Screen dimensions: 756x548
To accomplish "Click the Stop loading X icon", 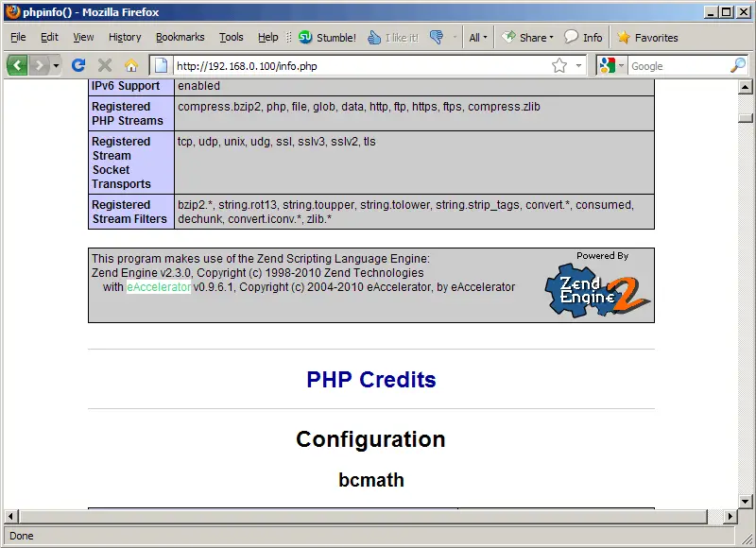I will pos(105,65).
